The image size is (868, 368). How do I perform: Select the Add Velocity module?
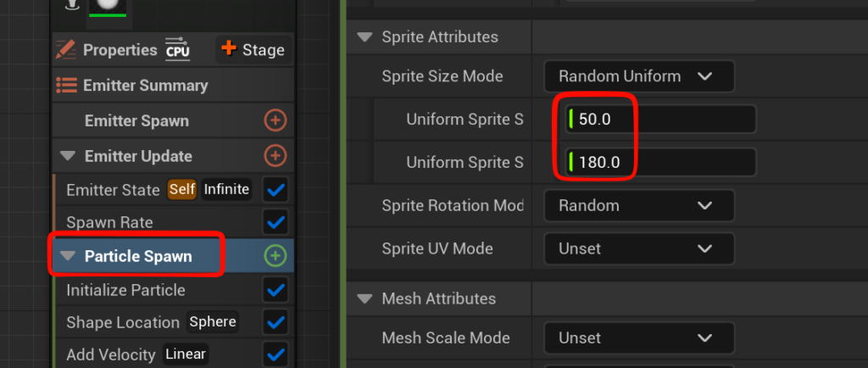pyautogui.click(x=110, y=354)
